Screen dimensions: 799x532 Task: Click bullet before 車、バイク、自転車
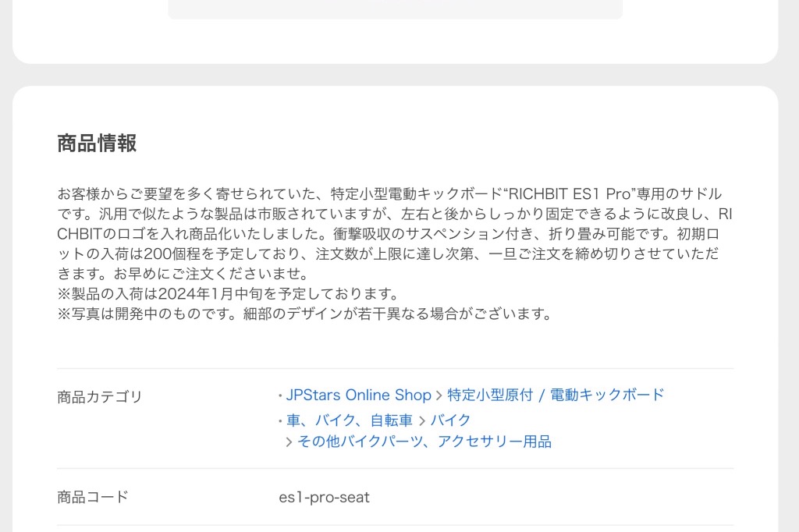[x=280, y=421]
